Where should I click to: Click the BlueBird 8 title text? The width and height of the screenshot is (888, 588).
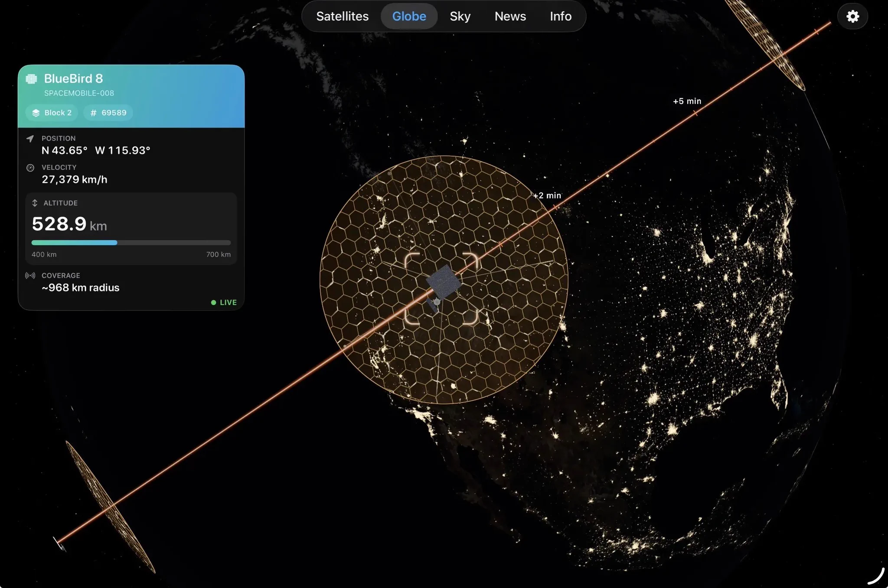73,78
